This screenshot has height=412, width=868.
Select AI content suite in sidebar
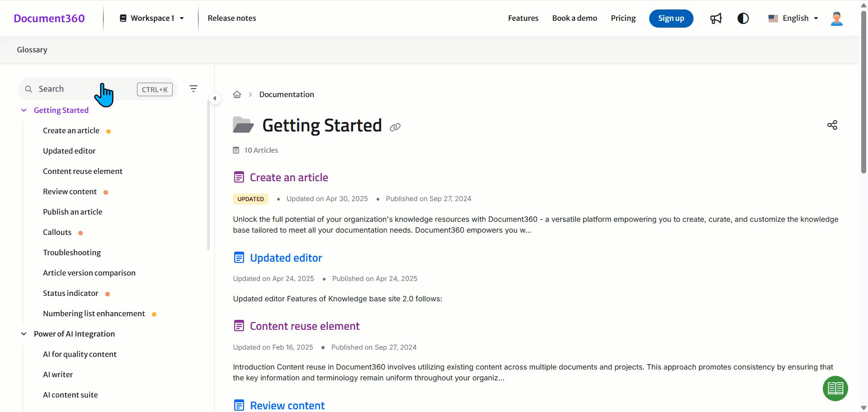70,395
